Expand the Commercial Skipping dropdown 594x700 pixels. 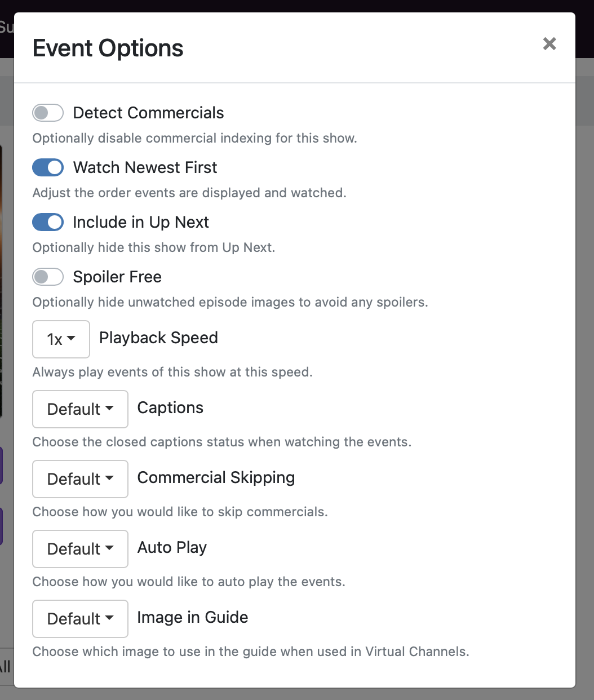click(x=80, y=479)
